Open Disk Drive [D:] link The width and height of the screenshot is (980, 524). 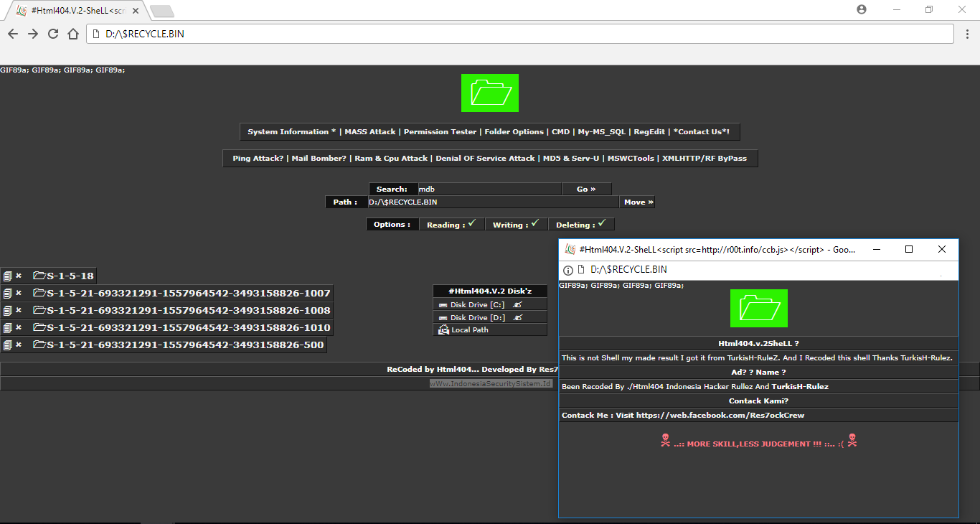coord(478,317)
